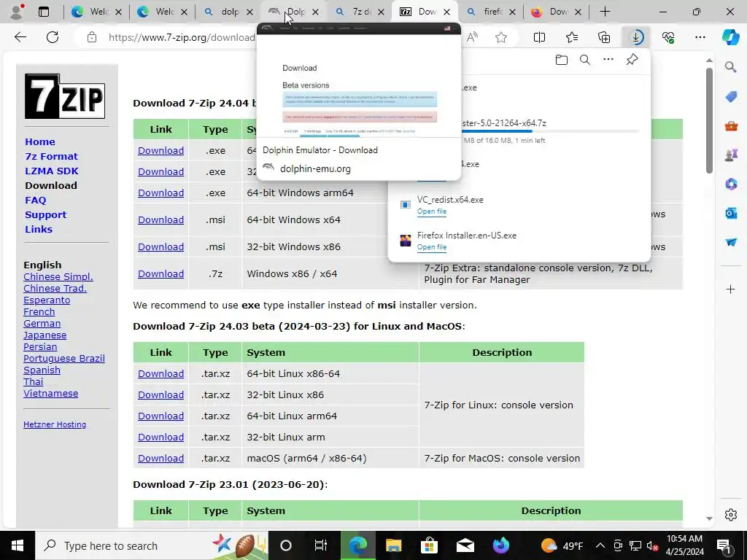Open Hetzner Hosting link
Viewport: 747px width, 560px height.
tap(55, 424)
